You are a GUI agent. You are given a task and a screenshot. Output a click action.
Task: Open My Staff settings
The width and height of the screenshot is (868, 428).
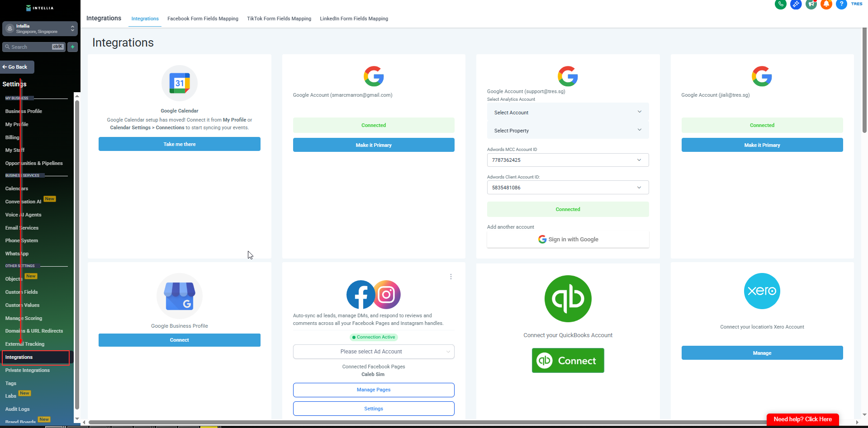click(15, 150)
